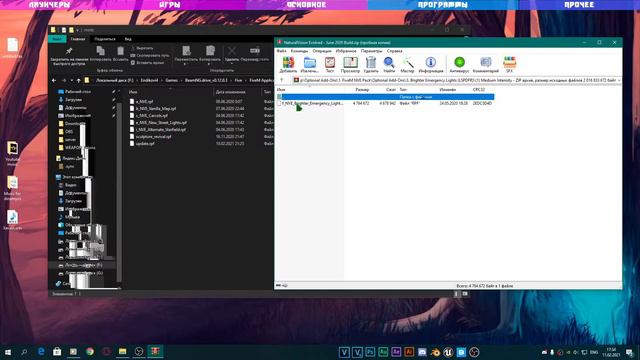Click the Photoshop icon on the taskbar

[370, 352]
